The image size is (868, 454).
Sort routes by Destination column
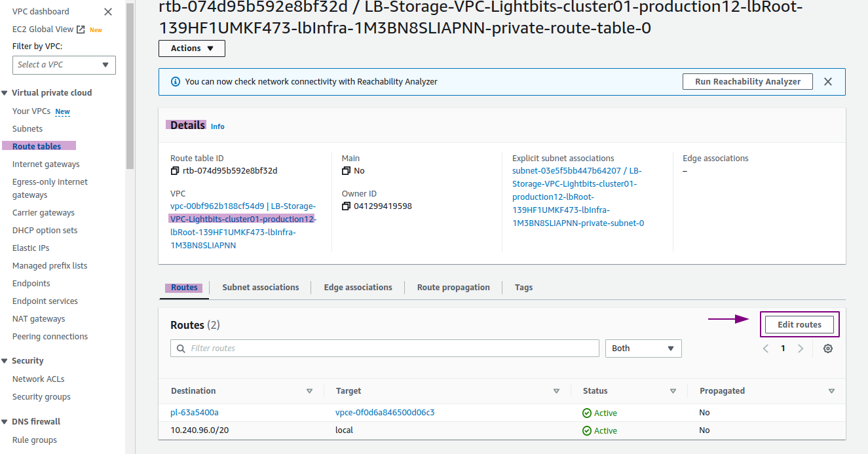310,391
